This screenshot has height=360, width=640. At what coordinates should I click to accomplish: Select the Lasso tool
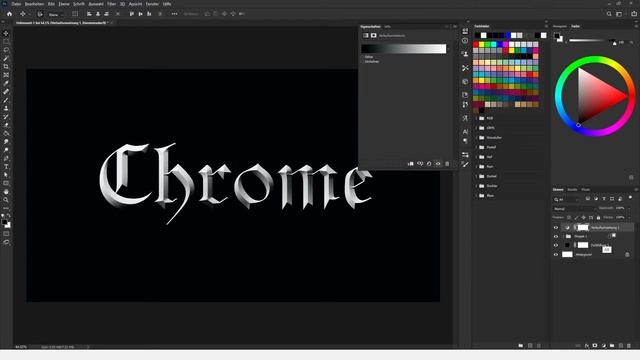tap(6, 50)
